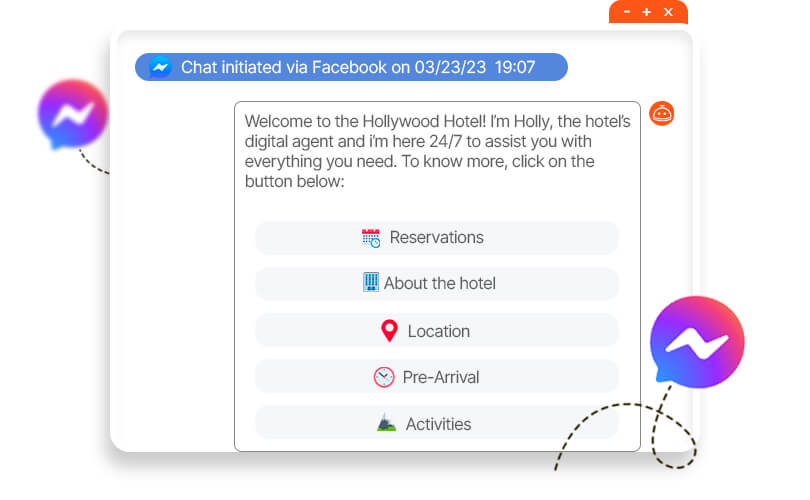This screenshot has width=810, height=500.
Task: Click the orange chatbot avatar icon
Action: tap(661, 113)
